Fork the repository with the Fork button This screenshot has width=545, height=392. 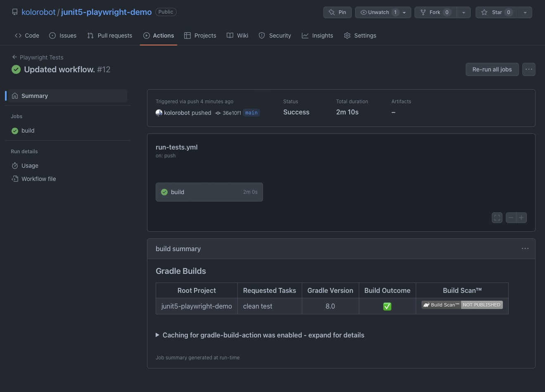(x=435, y=12)
